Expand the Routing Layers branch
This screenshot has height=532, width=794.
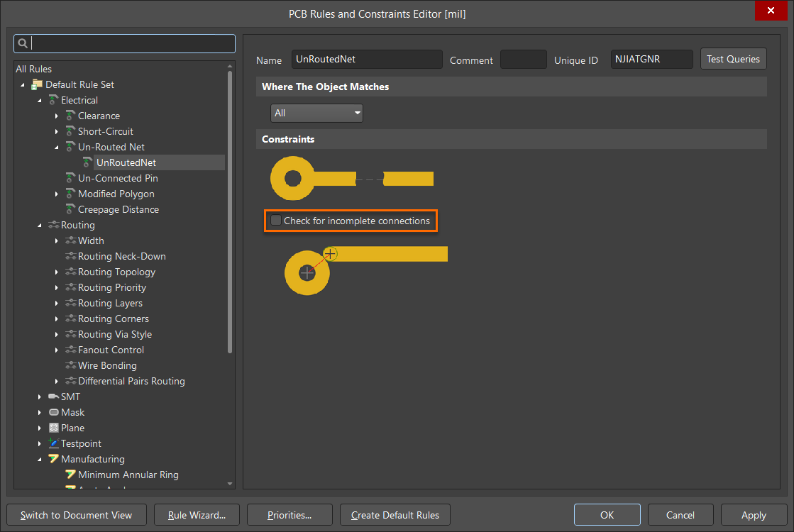pos(56,303)
